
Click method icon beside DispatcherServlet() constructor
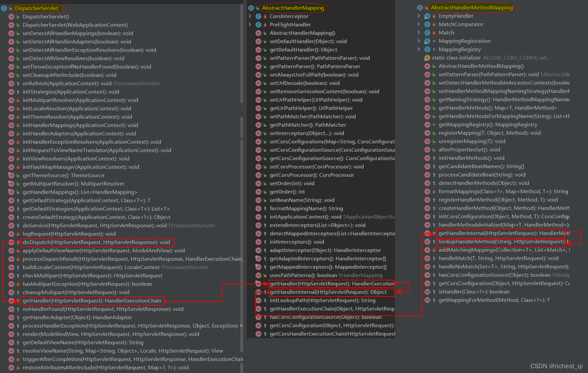click(11, 17)
